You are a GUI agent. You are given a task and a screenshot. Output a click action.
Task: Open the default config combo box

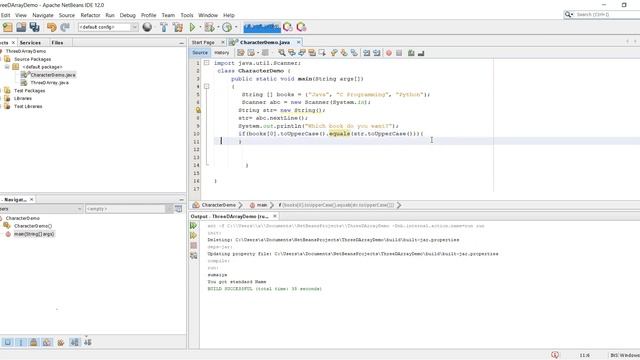click(108, 27)
